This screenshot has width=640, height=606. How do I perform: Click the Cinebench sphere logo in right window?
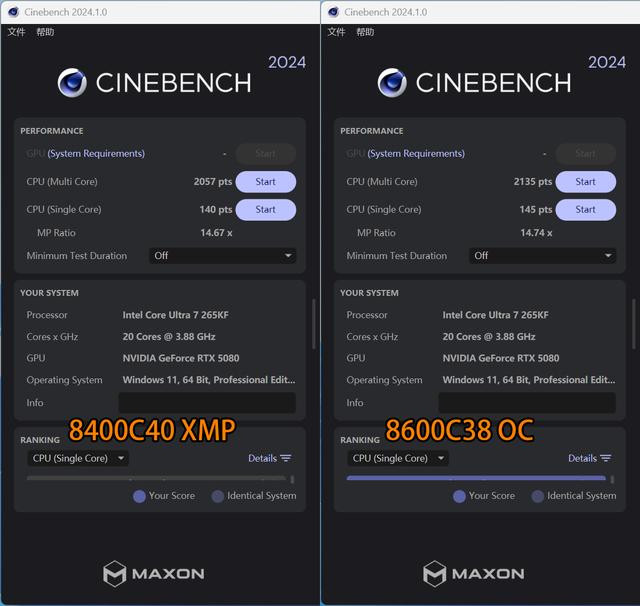392,82
